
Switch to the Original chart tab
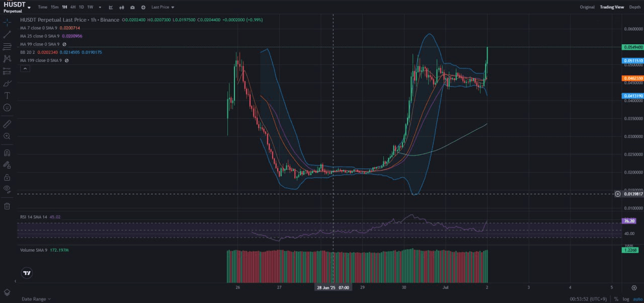coord(587,7)
